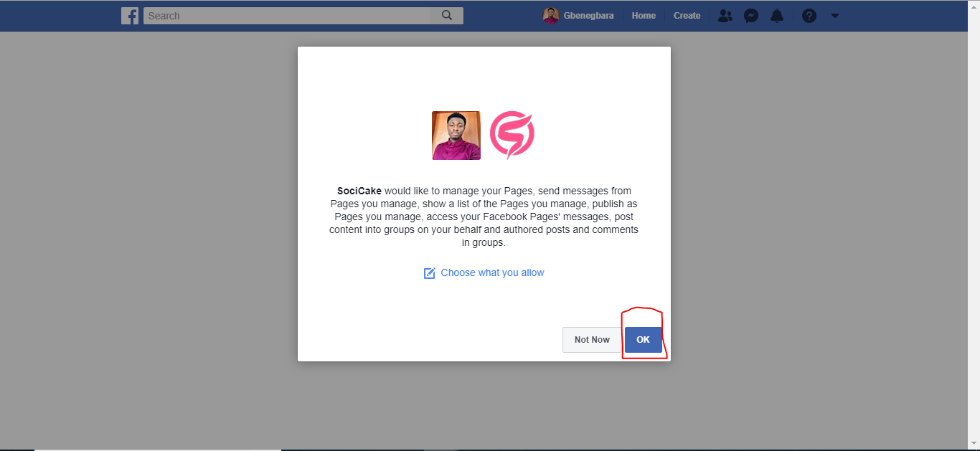Open the Help question mark icon
The height and width of the screenshot is (451, 980).
point(809,16)
